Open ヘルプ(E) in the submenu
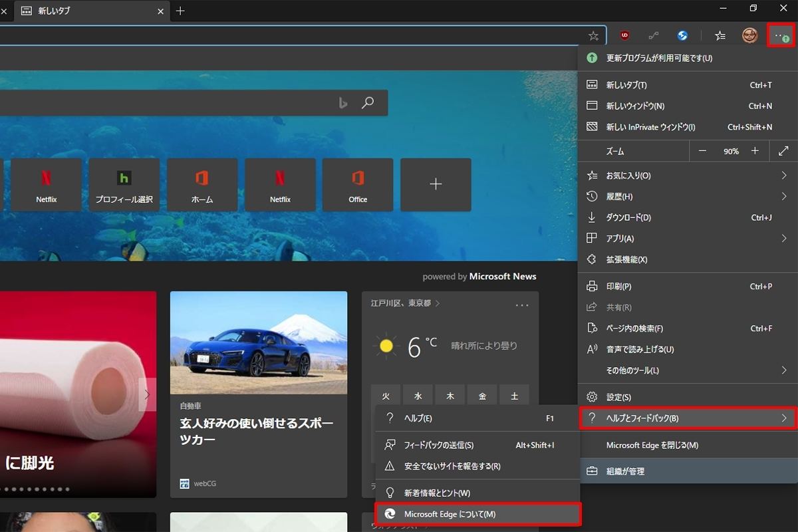 pos(477,418)
